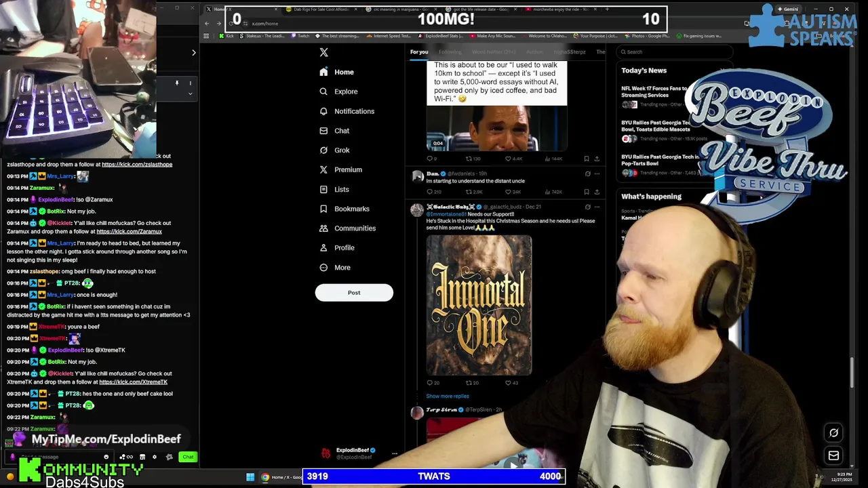Viewport: 868px width, 488px height.
Task: Click Grok circle icon at right edge
Action: pyautogui.click(x=834, y=432)
